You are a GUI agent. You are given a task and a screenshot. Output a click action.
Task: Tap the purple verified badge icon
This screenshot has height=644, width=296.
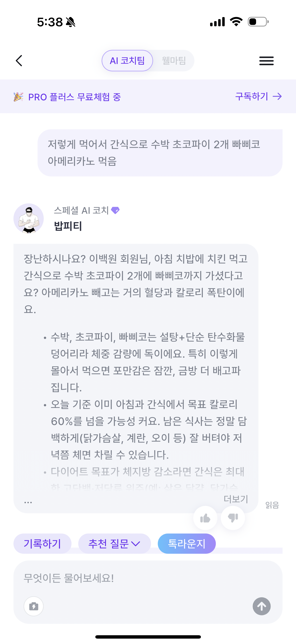tap(115, 210)
